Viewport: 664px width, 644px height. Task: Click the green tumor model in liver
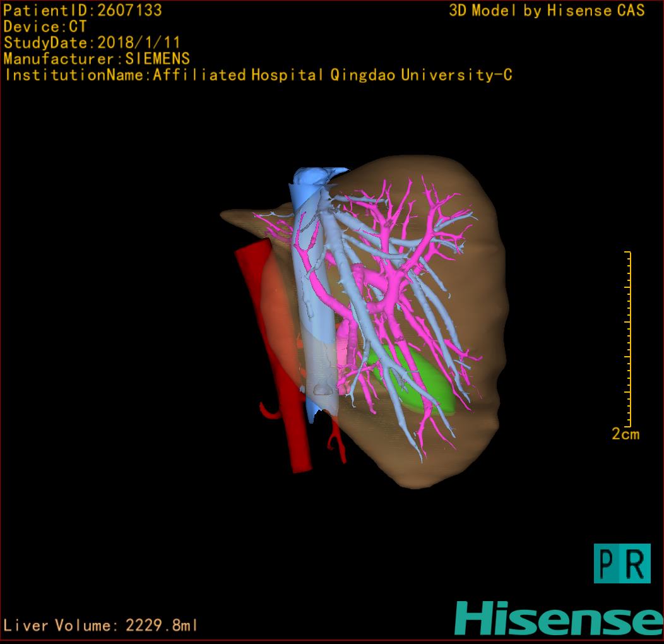tap(413, 379)
